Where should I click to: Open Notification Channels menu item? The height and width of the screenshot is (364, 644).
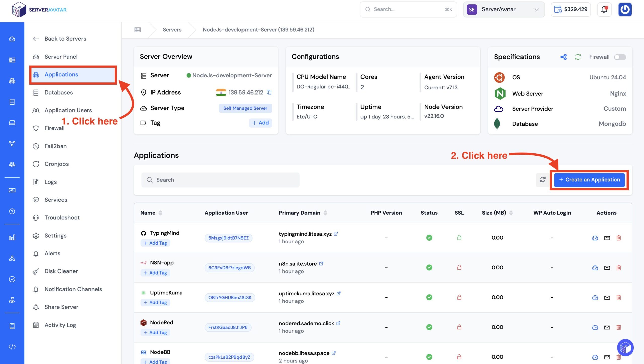[73, 289]
